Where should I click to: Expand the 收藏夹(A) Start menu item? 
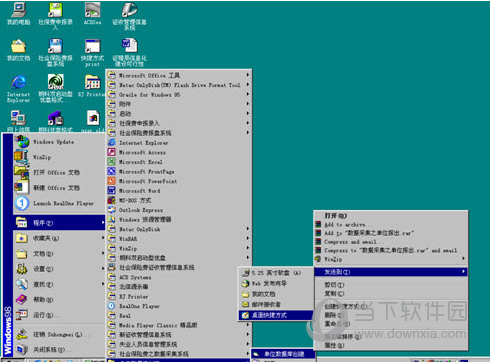[59, 238]
